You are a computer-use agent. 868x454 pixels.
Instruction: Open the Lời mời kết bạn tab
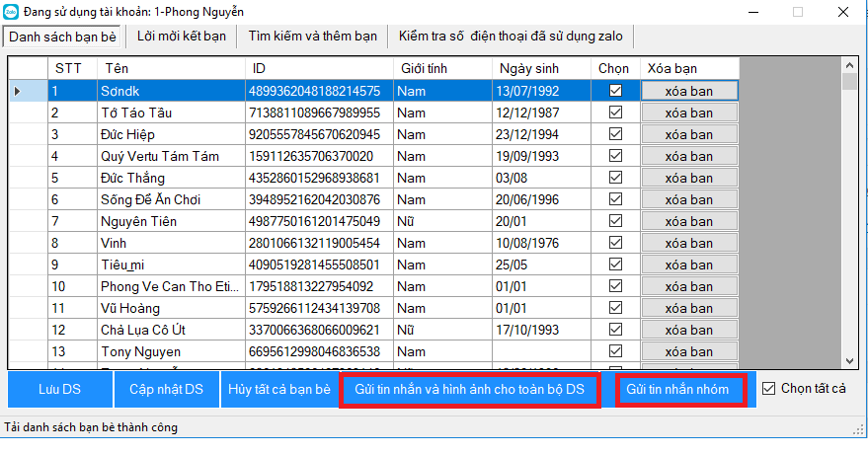pos(182,37)
